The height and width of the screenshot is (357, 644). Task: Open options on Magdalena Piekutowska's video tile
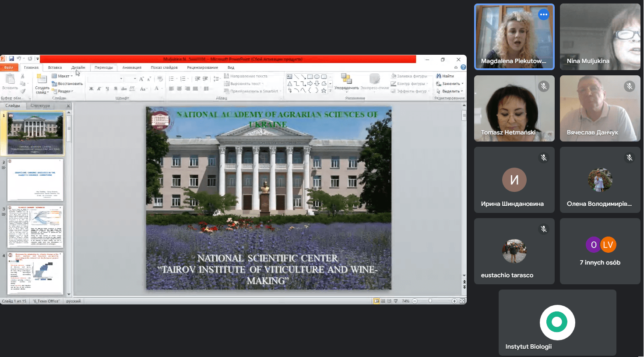[x=544, y=14]
